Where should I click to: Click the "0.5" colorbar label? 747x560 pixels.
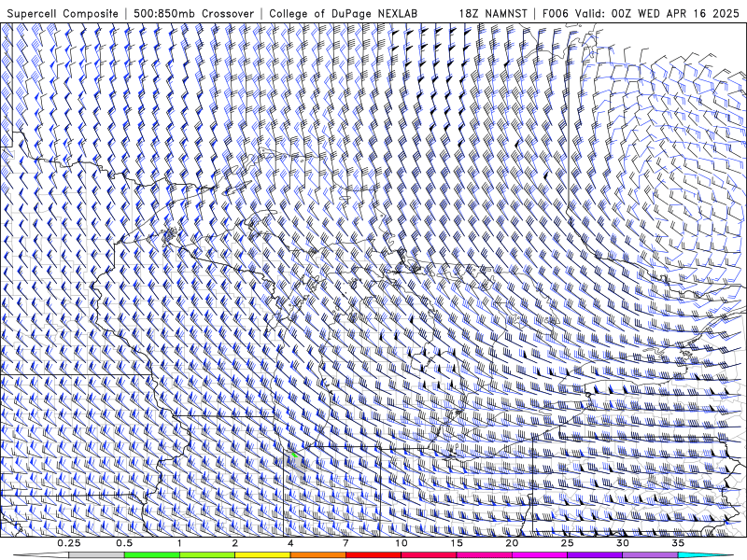[124, 543]
